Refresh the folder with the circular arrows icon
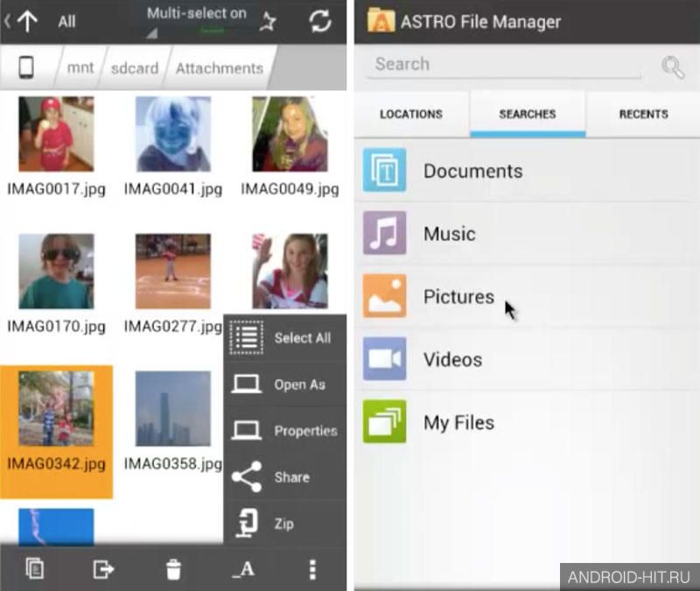 tap(320, 21)
